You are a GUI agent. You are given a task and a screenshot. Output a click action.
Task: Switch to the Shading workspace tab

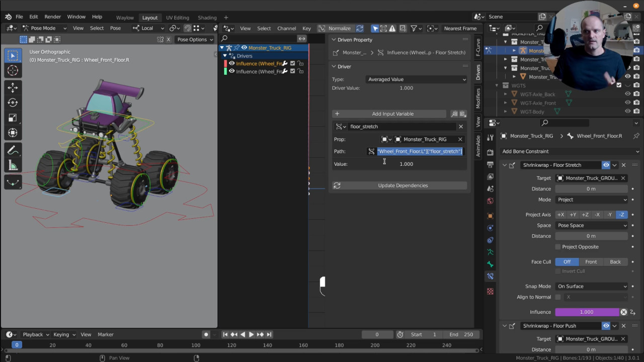click(207, 18)
